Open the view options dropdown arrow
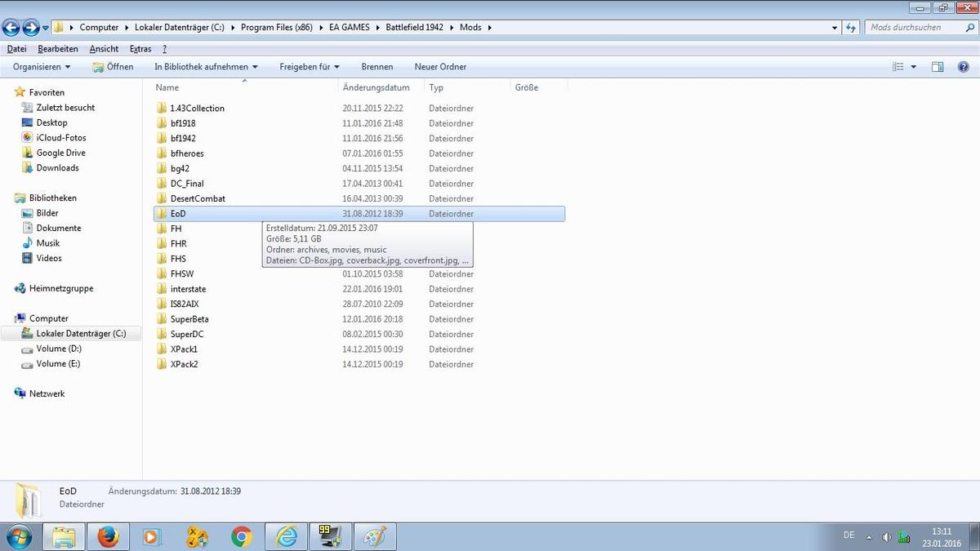980x551 pixels. [913, 67]
